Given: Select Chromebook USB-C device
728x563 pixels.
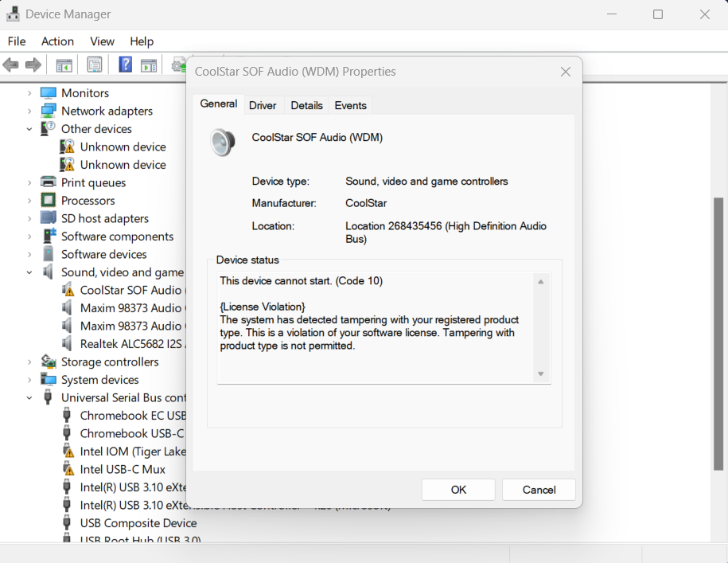Looking at the screenshot, I should coord(124,433).
